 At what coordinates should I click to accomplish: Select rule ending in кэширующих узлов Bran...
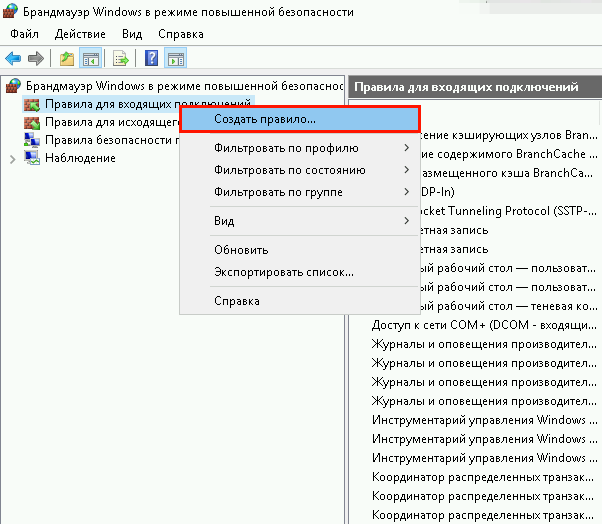tap(508, 135)
